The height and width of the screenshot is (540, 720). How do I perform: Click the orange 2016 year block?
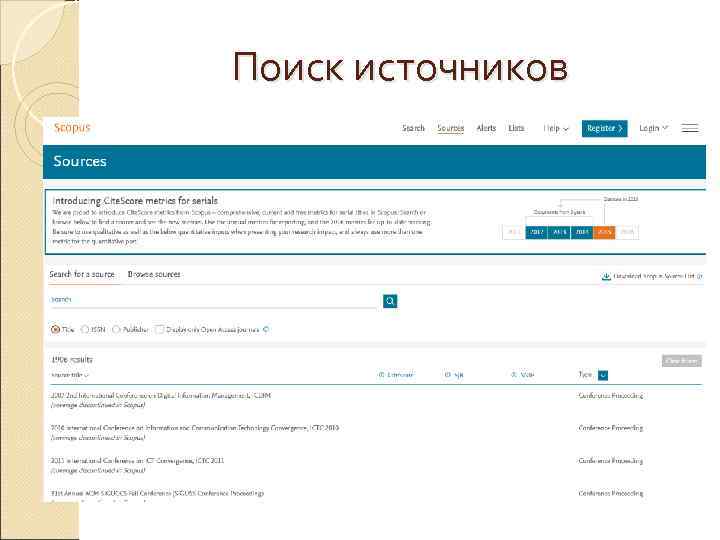click(604, 232)
